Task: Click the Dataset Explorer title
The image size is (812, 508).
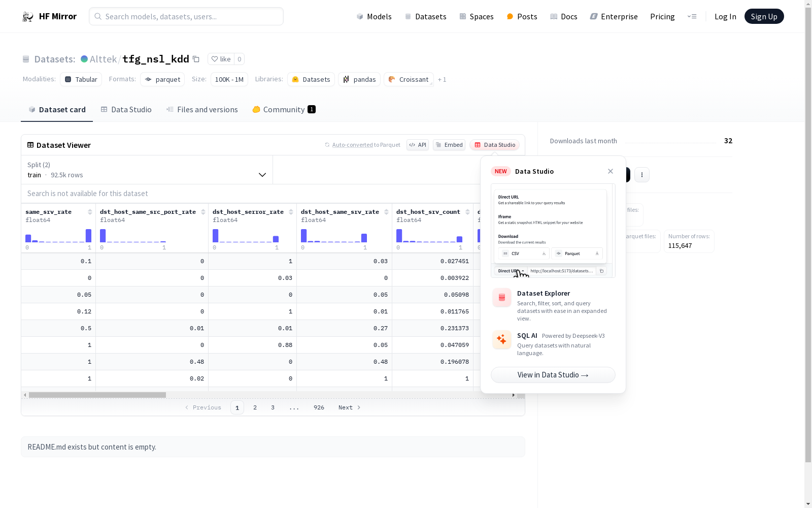Action: coord(544,293)
